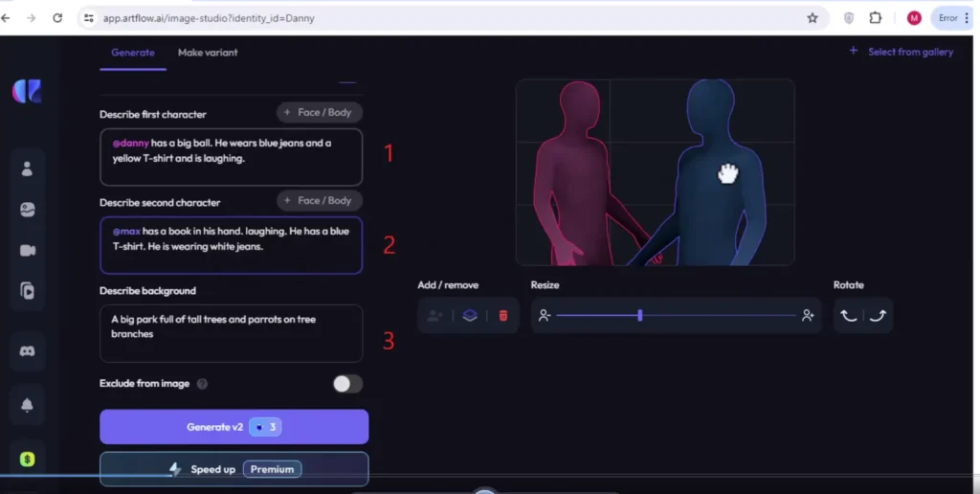Click the Generate v2 button
The image size is (980, 494).
234,427
